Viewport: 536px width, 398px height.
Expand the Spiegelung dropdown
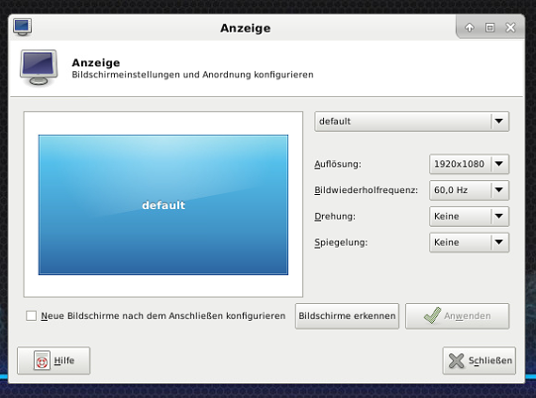[x=469, y=242]
